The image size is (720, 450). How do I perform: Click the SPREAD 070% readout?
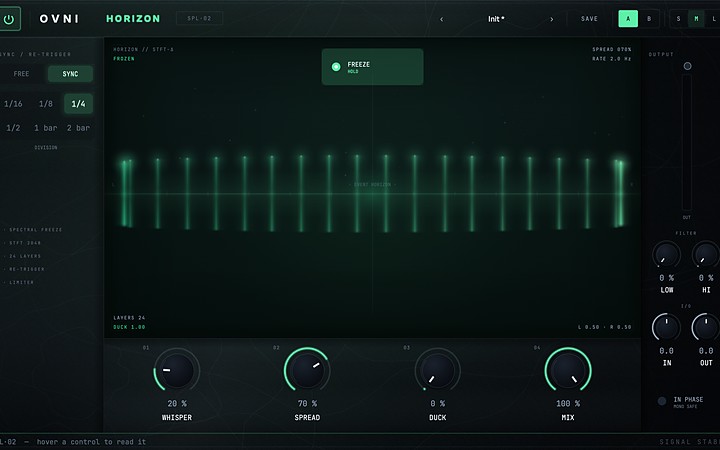(x=612, y=49)
